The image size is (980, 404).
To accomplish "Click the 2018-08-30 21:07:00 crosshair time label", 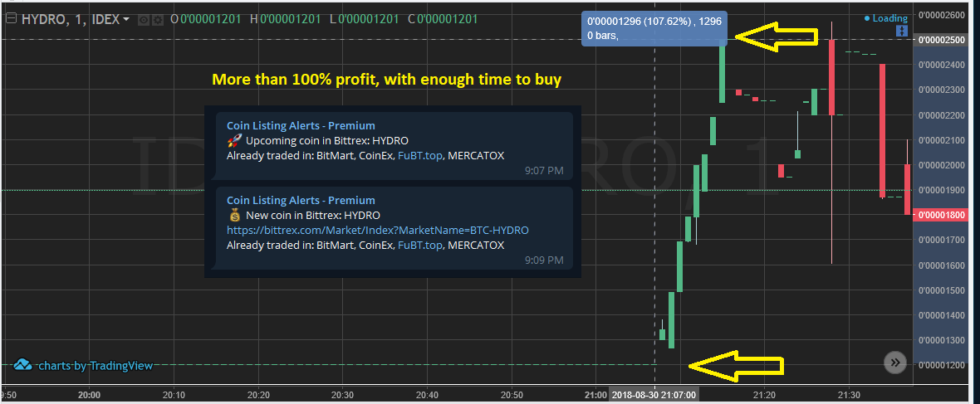I will [654, 395].
